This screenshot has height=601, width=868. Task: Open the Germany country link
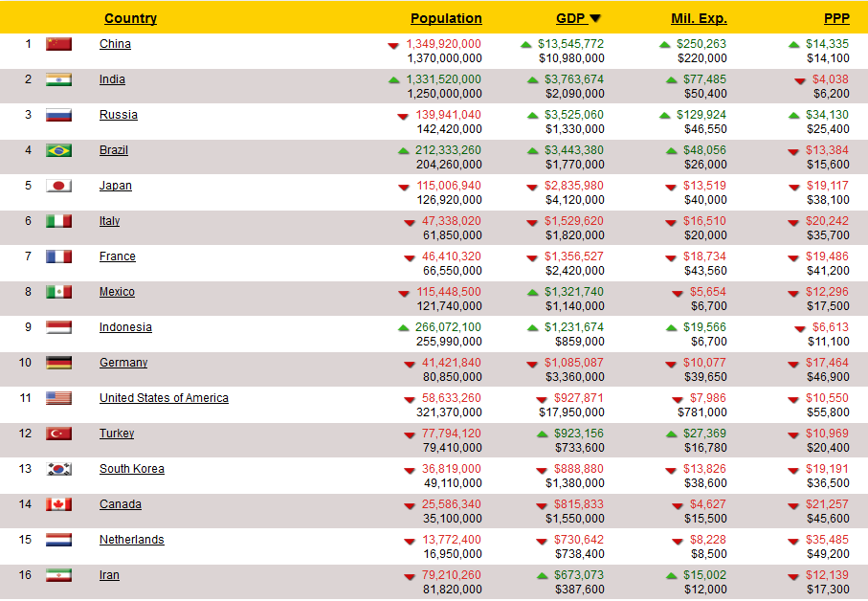pyautogui.click(x=123, y=363)
